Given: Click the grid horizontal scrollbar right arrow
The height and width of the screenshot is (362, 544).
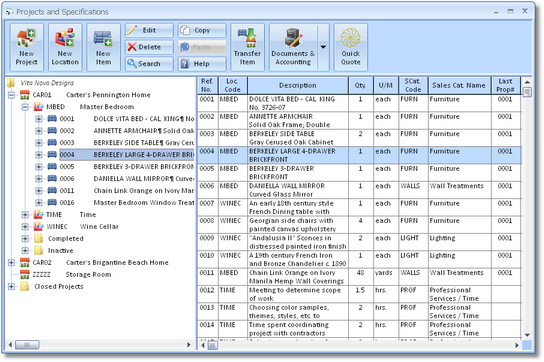Looking at the screenshot, I should [517, 345].
